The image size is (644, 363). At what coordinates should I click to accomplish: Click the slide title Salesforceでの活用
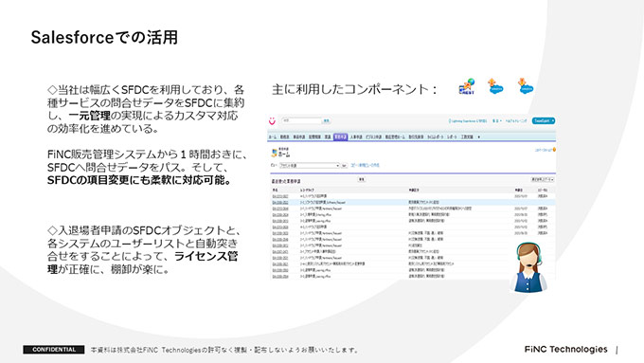click(x=104, y=37)
